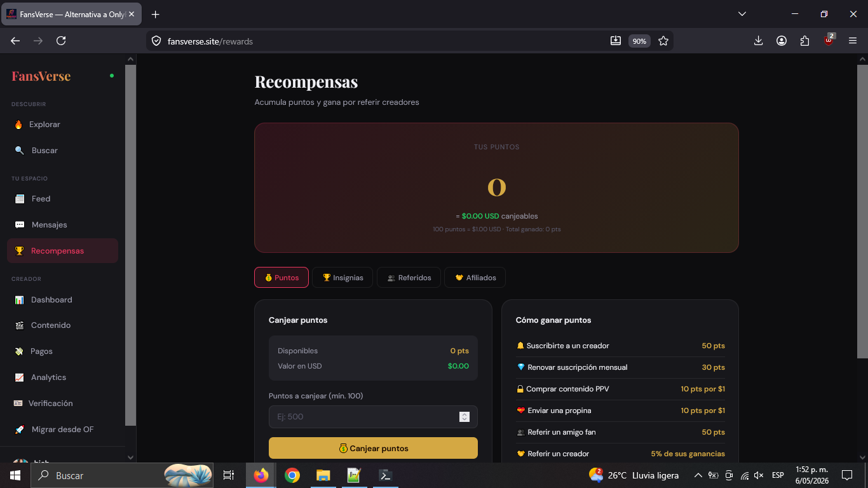This screenshot has height=488, width=868.
Task: Click the shield icon beside the URL
Action: (x=156, y=41)
